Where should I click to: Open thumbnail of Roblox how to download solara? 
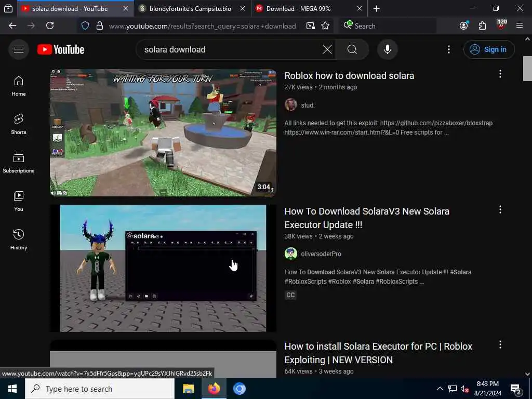[x=163, y=132]
